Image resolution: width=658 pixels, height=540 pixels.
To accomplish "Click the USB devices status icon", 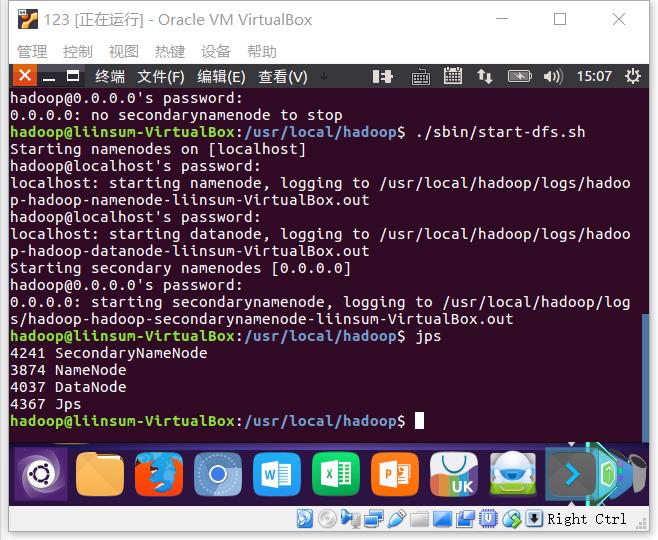I will point(397,519).
